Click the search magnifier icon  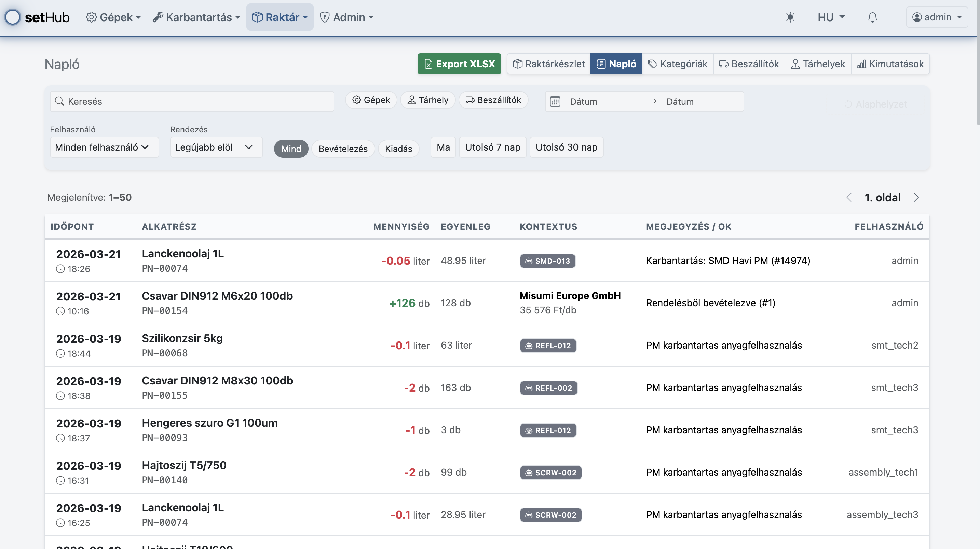[x=59, y=101]
